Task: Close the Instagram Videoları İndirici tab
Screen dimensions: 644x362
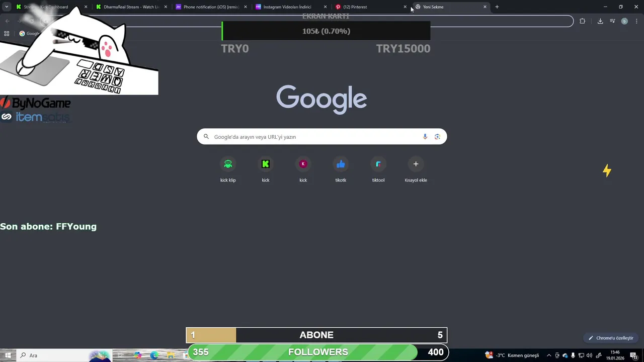Action: click(x=325, y=7)
